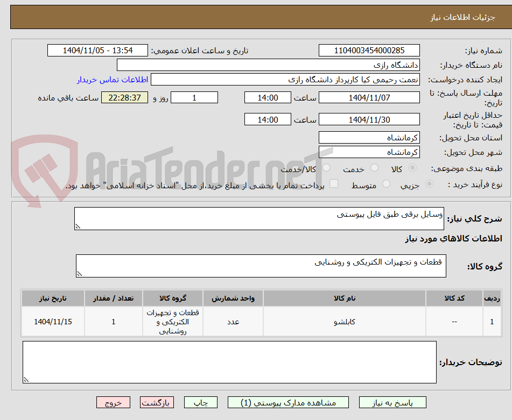This screenshot has height=420, width=512.
Task: Click the واحد شمارش column header
Action: (233, 298)
